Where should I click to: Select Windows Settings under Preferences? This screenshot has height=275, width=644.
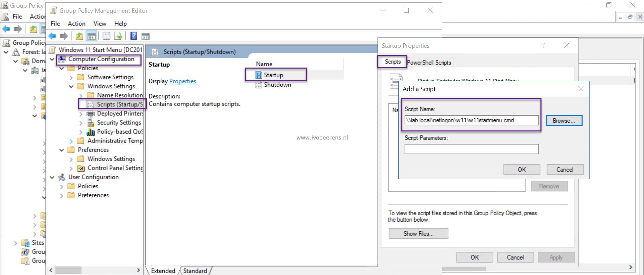click(111, 159)
